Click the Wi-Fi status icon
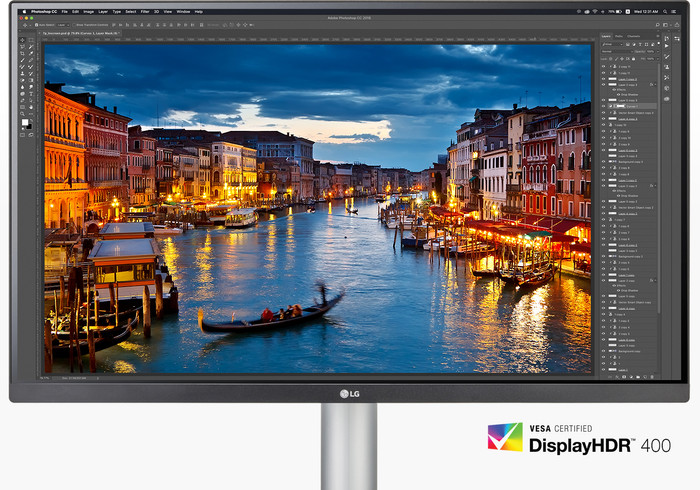700x490 pixels. [595, 11]
